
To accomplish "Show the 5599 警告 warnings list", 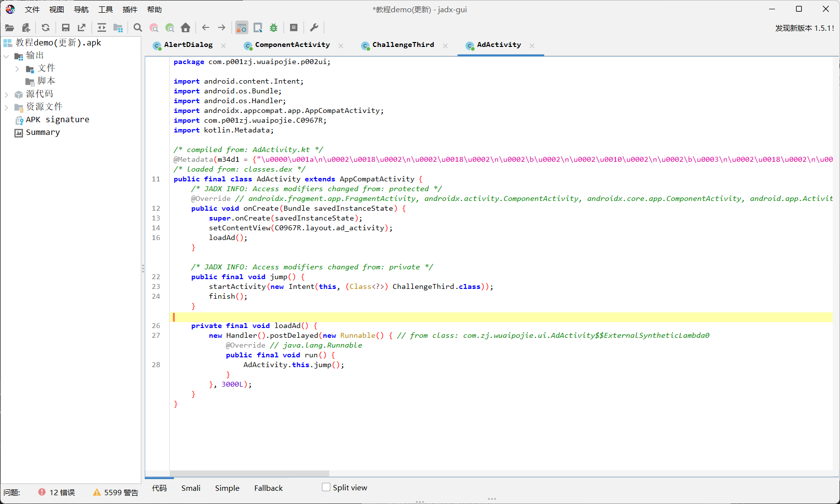I will pos(116,492).
